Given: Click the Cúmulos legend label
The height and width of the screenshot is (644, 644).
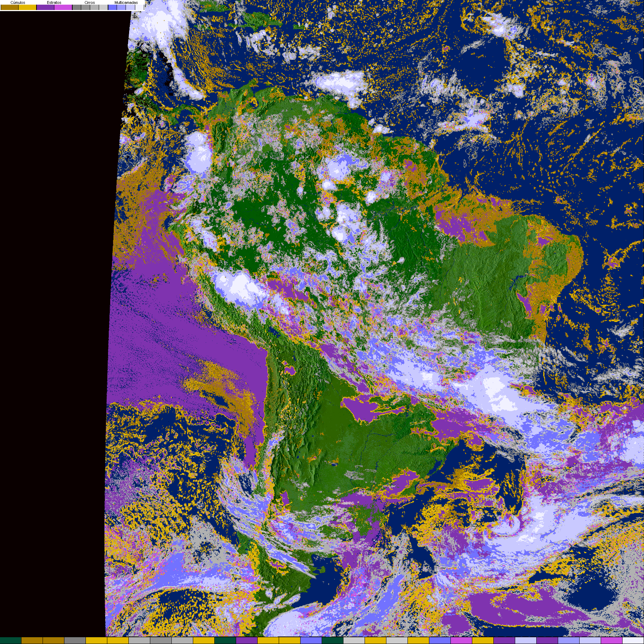Looking at the screenshot, I should click(x=18, y=3).
